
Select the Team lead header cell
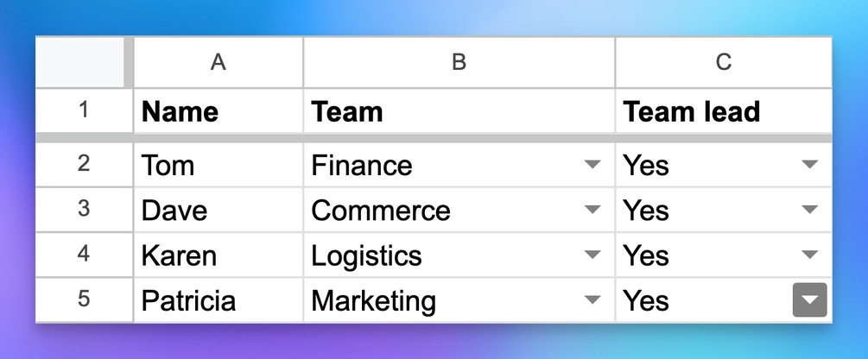[724, 110]
